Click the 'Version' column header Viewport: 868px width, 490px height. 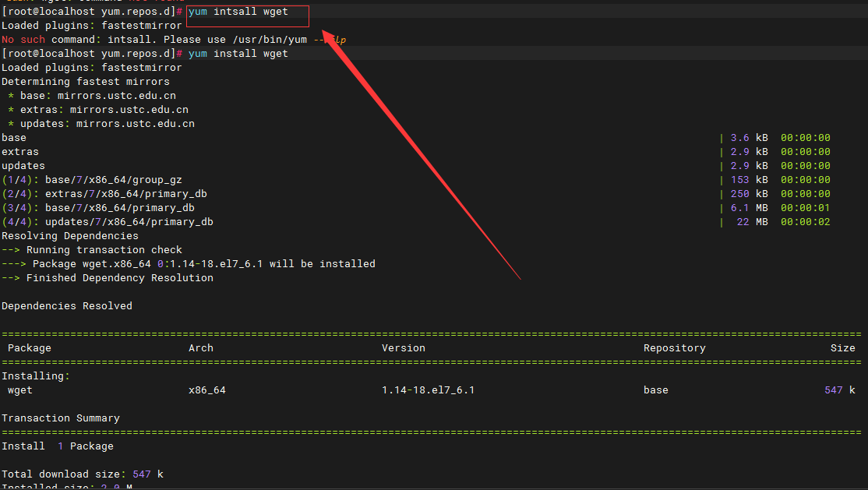pos(404,348)
